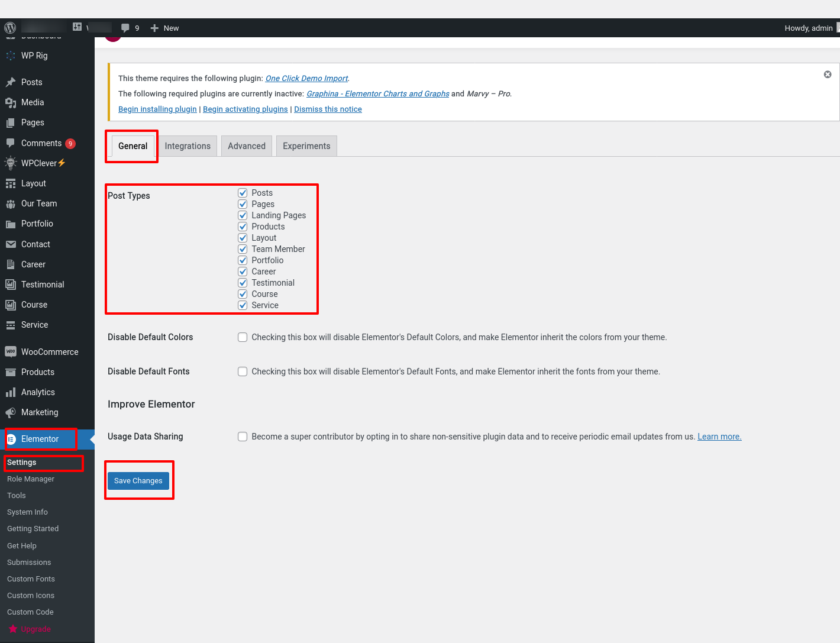This screenshot has height=643, width=840.
Task: Open Get Help submenu item
Action: point(22,546)
